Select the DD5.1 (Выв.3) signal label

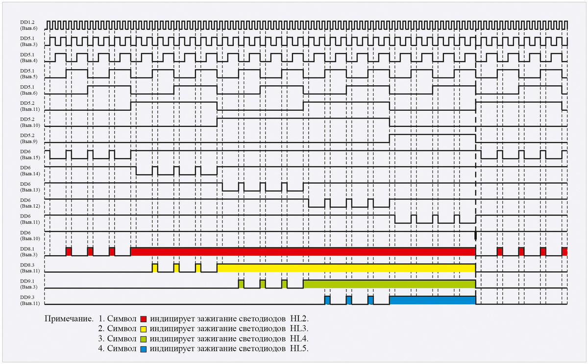tap(28, 41)
